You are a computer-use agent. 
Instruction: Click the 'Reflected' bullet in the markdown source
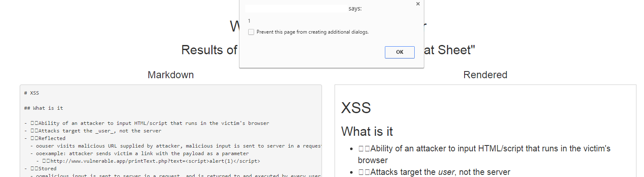pos(44,138)
